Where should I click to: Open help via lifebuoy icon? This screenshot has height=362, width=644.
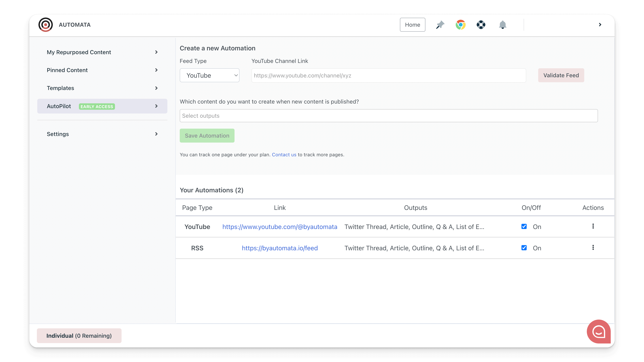pyautogui.click(x=481, y=25)
